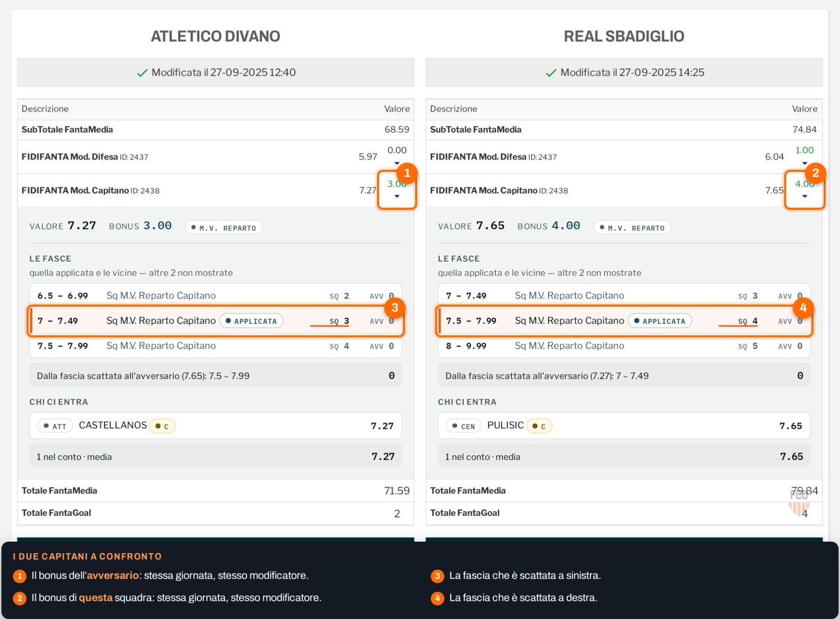Click the APPLICATA tag in 7.5 – 7.99 row
The width and height of the screenshot is (840, 619).
[x=660, y=321]
